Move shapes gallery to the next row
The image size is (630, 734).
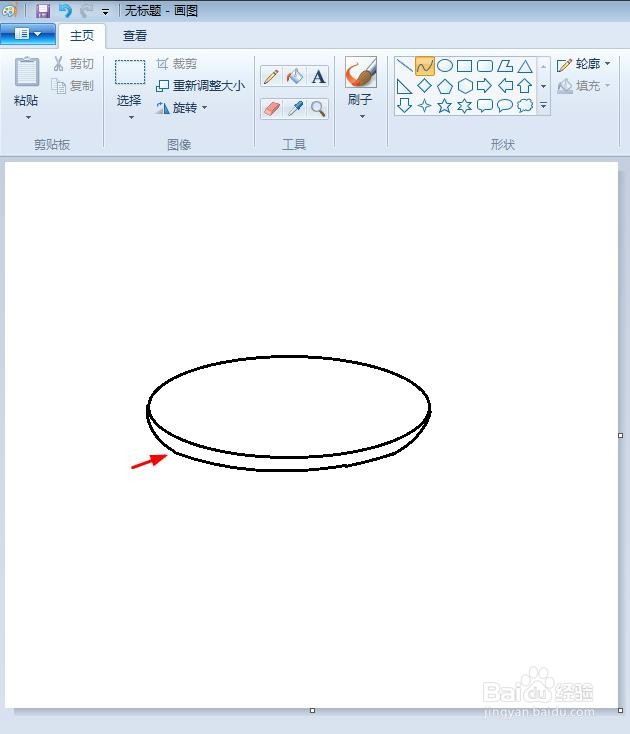[543, 86]
